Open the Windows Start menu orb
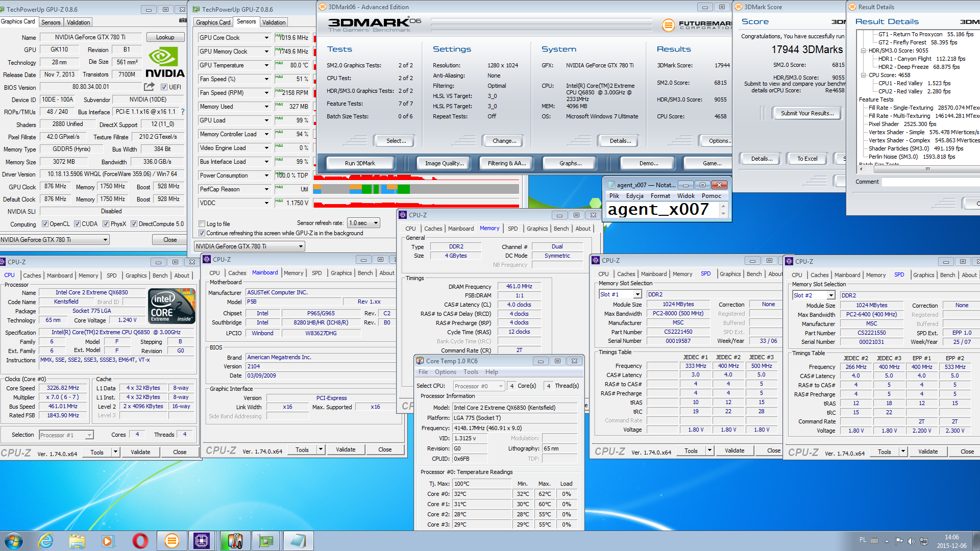The image size is (980, 551). 14,541
